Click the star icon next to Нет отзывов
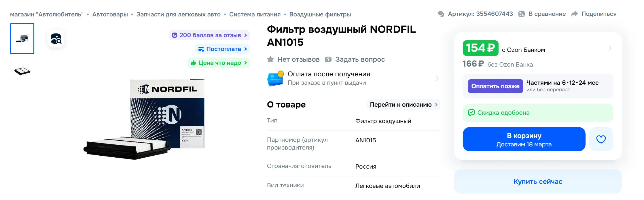Viewport: 644px width, 200px height. click(x=270, y=59)
